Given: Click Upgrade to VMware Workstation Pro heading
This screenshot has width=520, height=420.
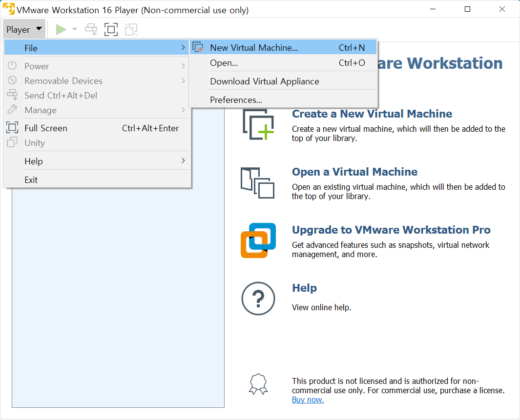Looking at the screenshot, I should tap(391, 230).
